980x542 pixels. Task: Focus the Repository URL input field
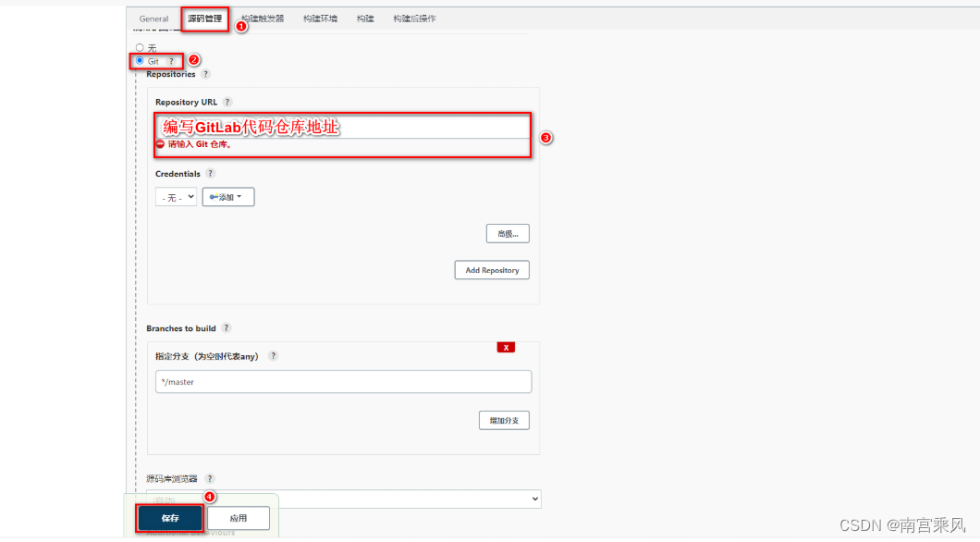(x=342, y=127)
